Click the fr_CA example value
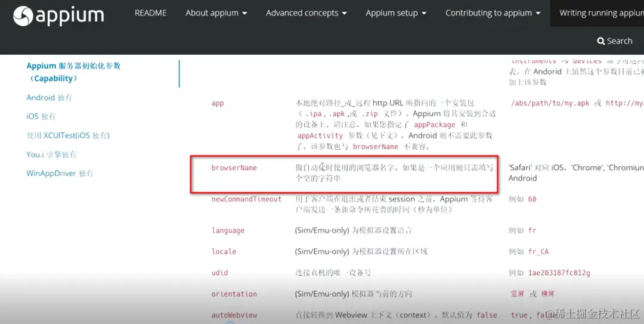Image resolution: width=644 pixels, height=324 pixels. (538, 252)
